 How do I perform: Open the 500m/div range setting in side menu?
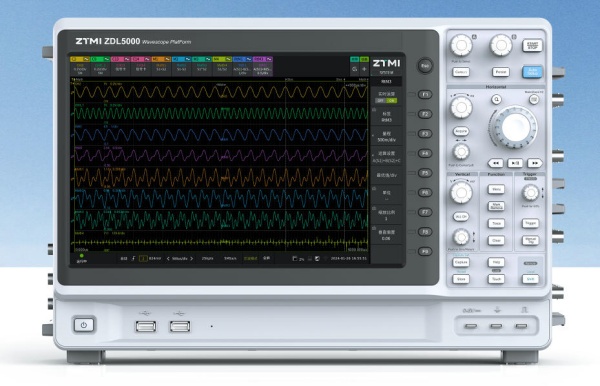click(386, 137)
